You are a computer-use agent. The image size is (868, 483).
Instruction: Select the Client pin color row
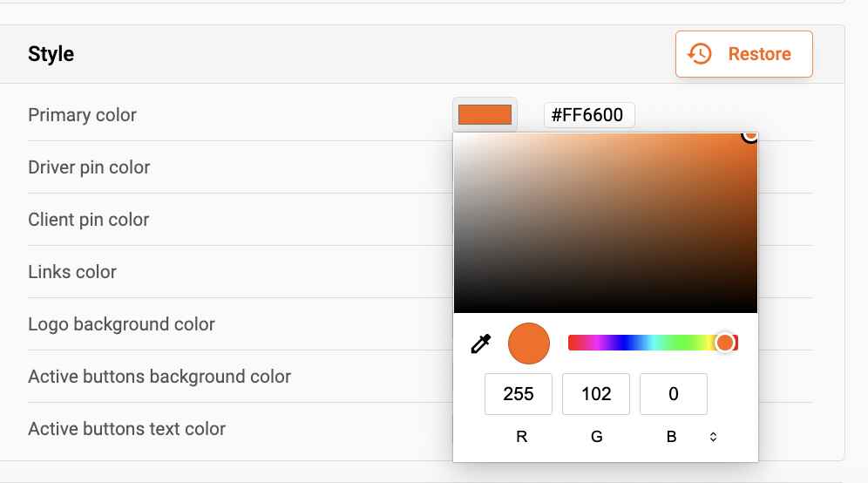[x=89, y=220]
